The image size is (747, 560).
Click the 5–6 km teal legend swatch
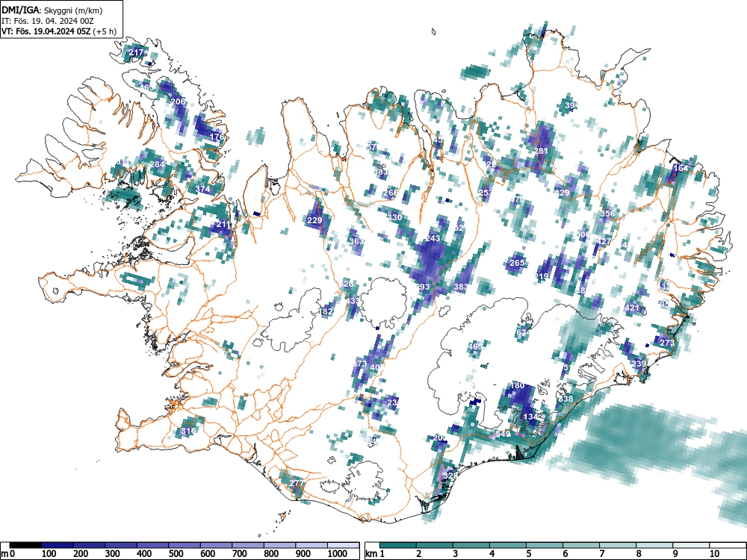(545, 545)
